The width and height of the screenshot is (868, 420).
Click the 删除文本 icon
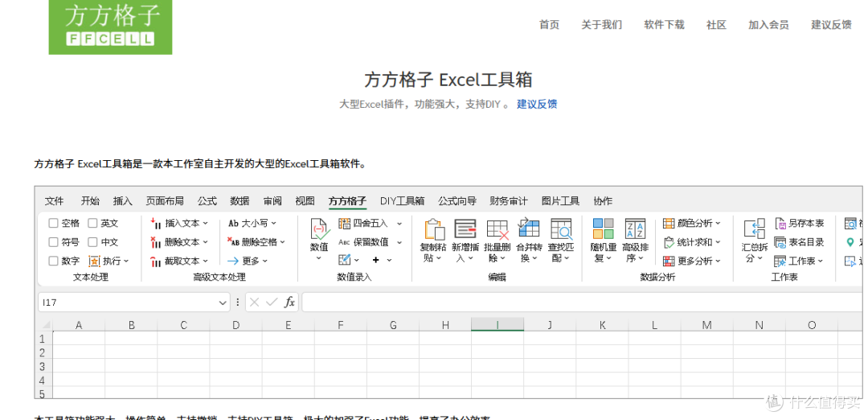156,242
